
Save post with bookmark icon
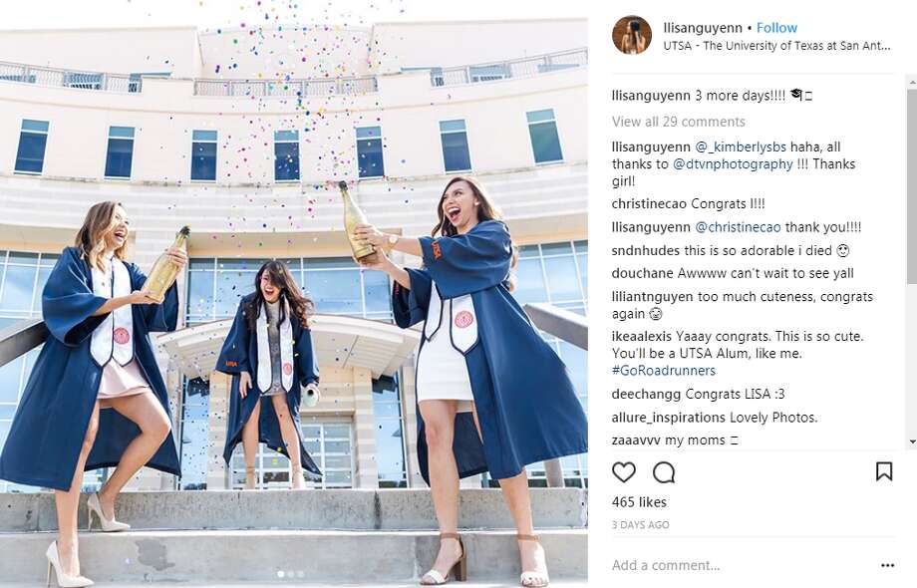tap(884, 471)
